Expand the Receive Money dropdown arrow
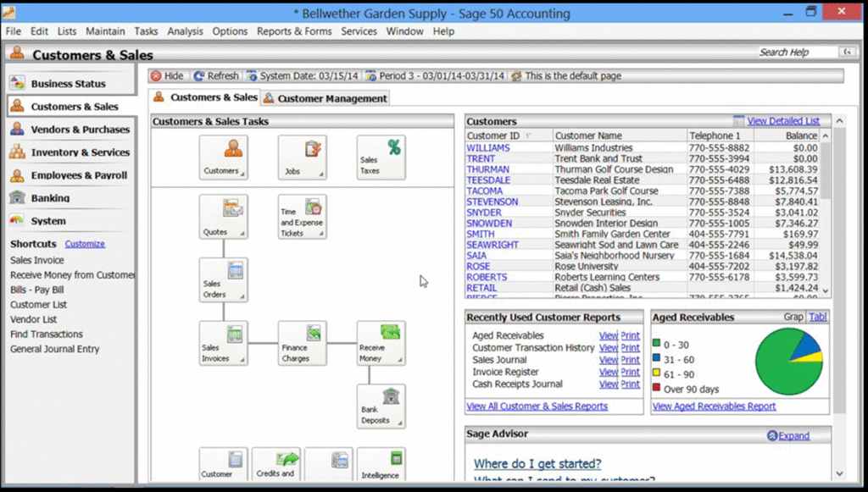868x492 pixels. [399, 360]
